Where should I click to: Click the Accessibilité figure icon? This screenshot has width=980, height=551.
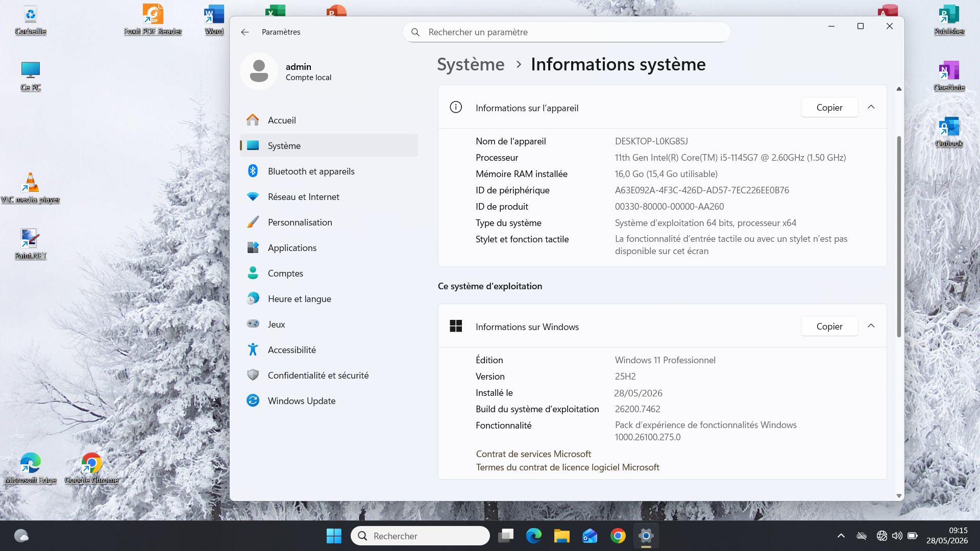tap(253, 349)
